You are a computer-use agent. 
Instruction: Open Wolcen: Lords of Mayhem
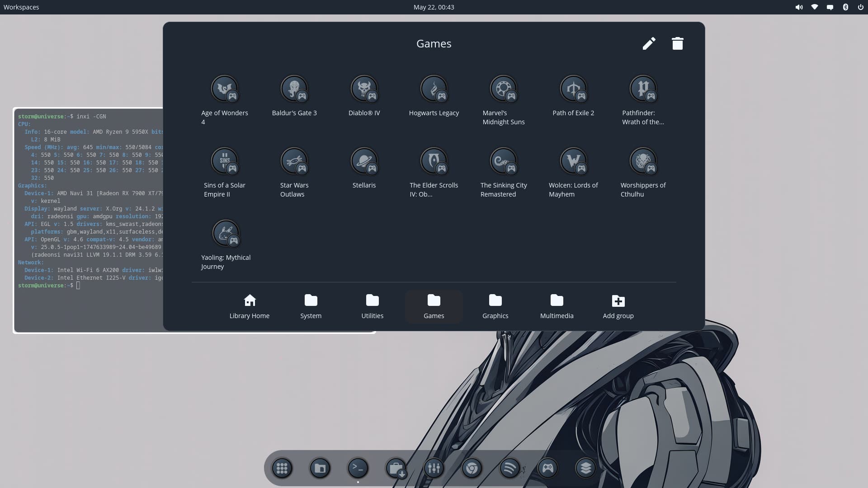tap(573, 161)
